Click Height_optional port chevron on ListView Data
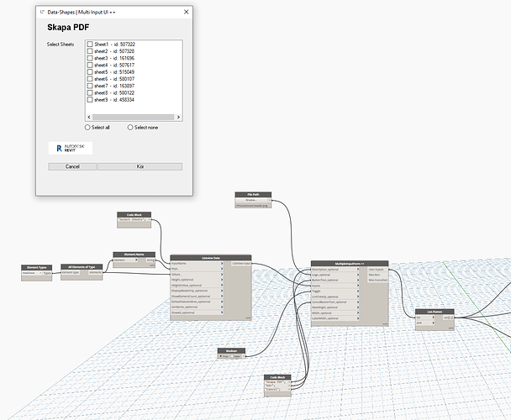511x420 pixels. tap(222, 280)
